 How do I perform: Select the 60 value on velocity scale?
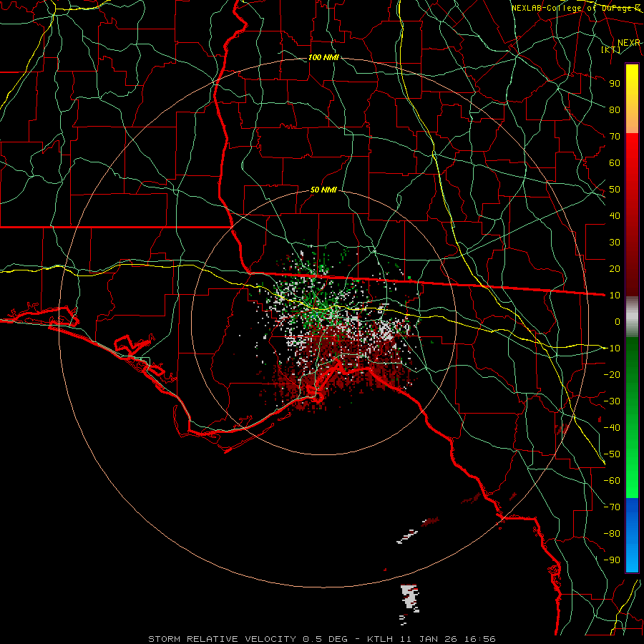(615, 162)
